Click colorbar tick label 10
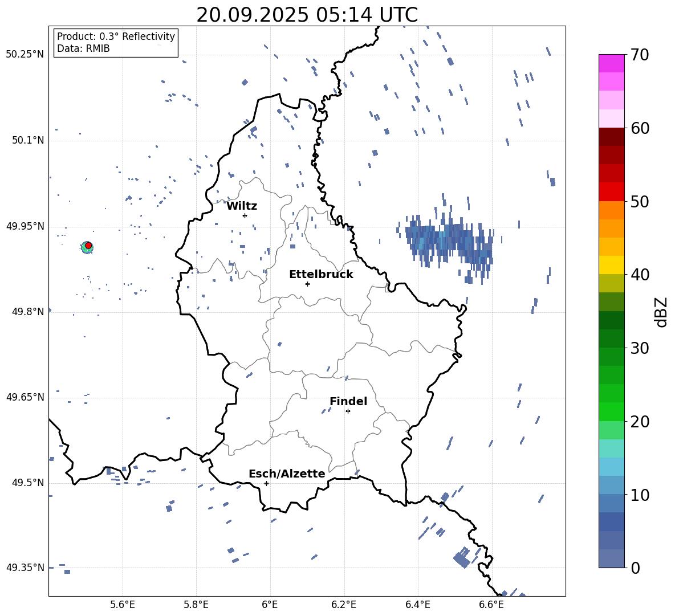This screenshot has width=675, height=616. pyautogui.click(x=639, y=495)
